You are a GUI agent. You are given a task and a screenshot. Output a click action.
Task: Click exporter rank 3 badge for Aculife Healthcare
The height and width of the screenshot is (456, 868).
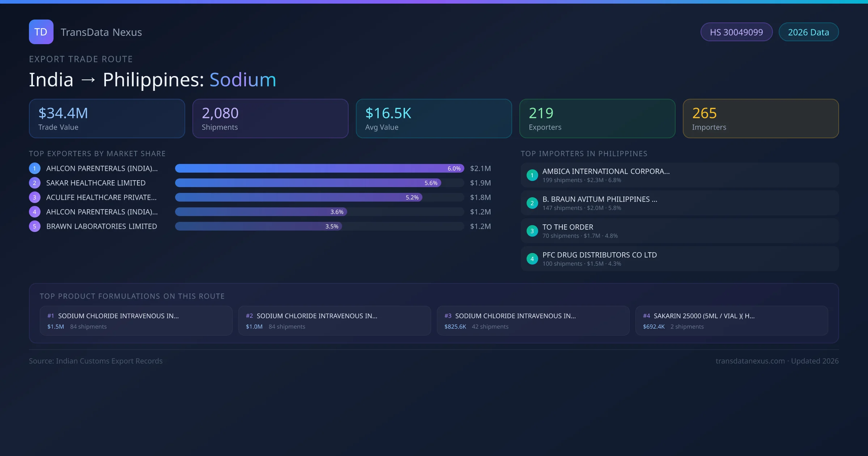pyautogui.click(x=35, y=197)
